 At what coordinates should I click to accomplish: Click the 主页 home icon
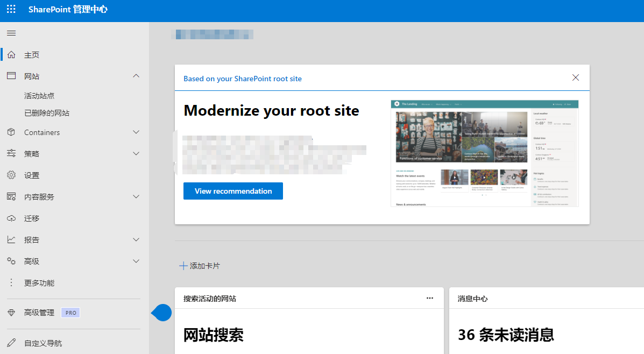[x=11, y=55]
